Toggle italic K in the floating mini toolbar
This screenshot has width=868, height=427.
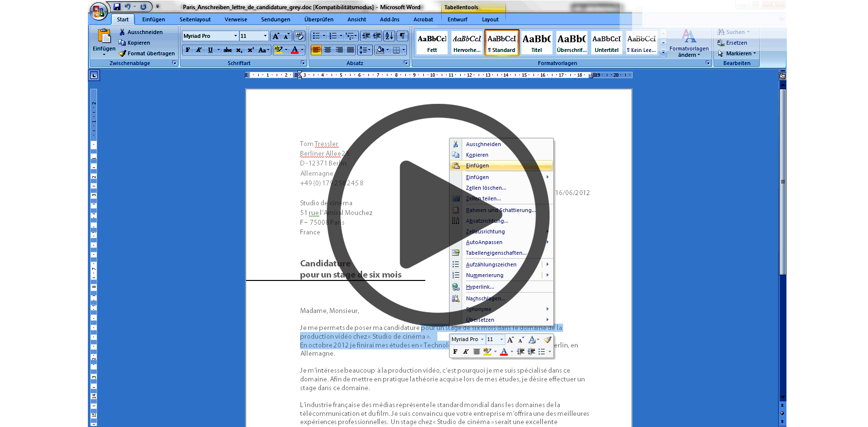(466, 352)
